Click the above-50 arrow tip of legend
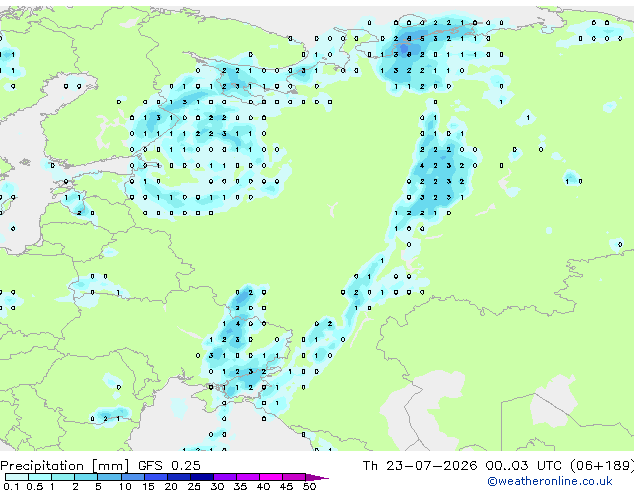634x490 pixels. (317, 478)
